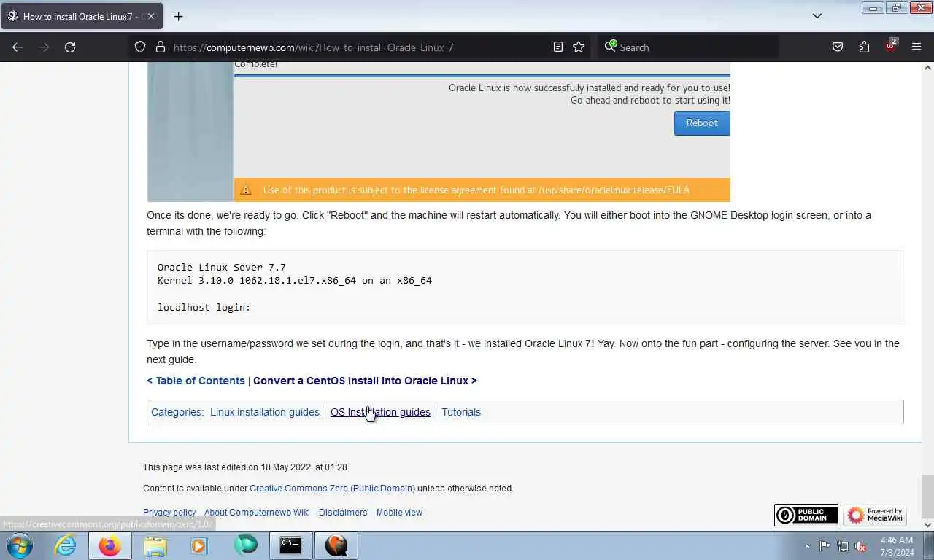Open the Linux installation guides category
The height and width of the screenshot is (560, 934).
[x=265, y=412]
